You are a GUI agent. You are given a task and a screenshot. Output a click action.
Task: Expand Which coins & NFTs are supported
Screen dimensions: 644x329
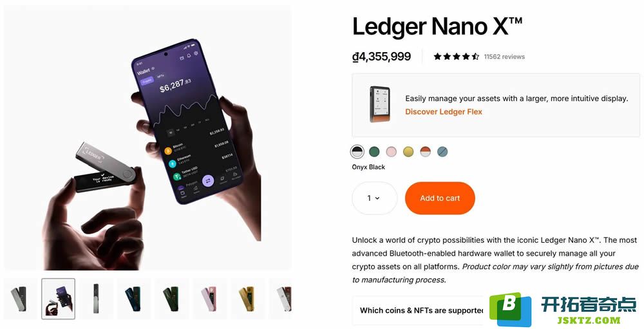[x=421, y=310]
